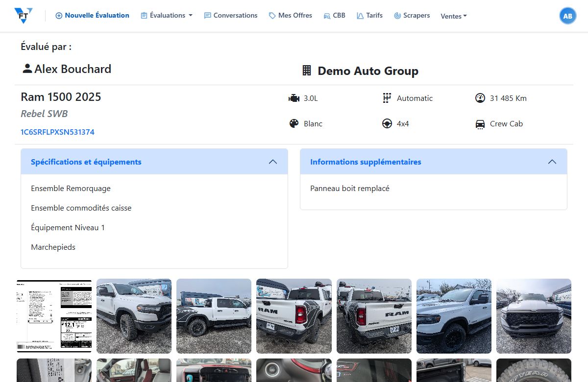The height and width of the screenshot is (382, 588).
Task: Click the 'Ensemble commodités caisse' item
Action: coord(81,208)
